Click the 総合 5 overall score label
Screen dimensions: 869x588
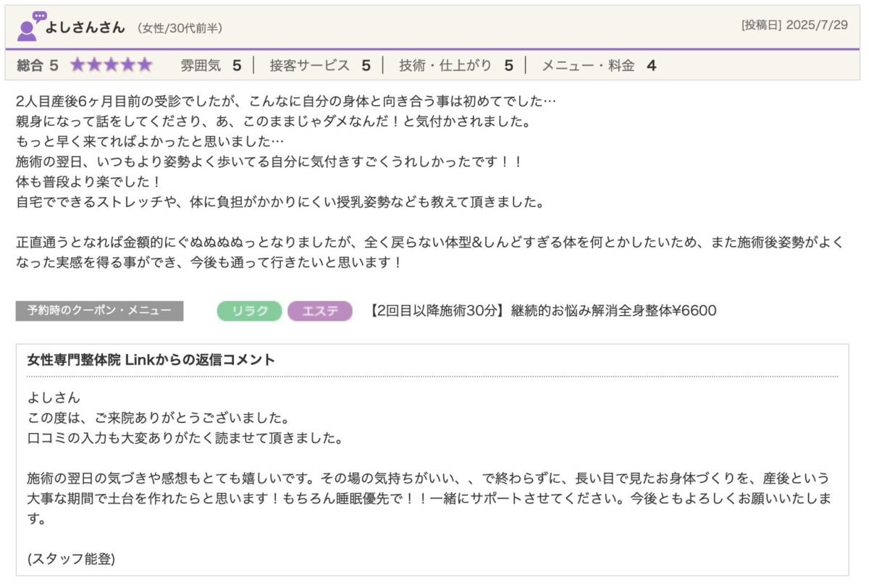click(37, 66)
